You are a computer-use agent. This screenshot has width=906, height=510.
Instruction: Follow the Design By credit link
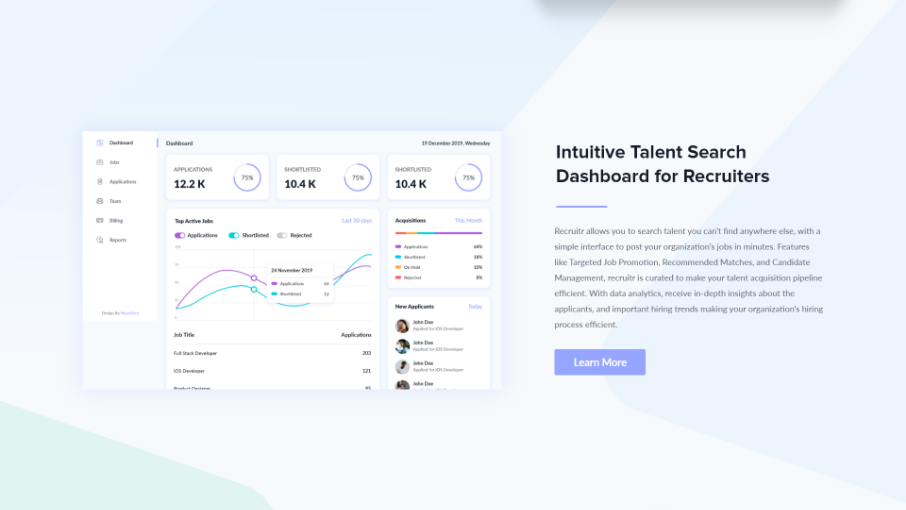tap(130, 313)
